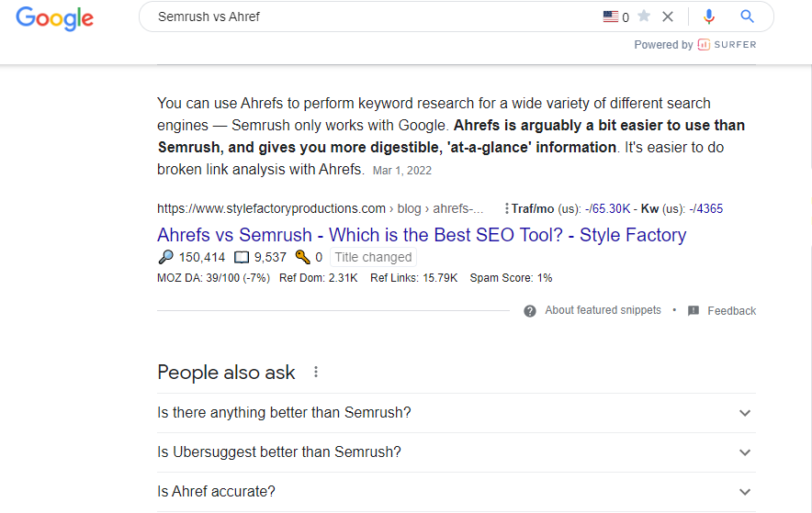Screen dimensions: 812x513
Task: Click the key icon under result title
Action: pyautogui.click(x=302, y=257)
